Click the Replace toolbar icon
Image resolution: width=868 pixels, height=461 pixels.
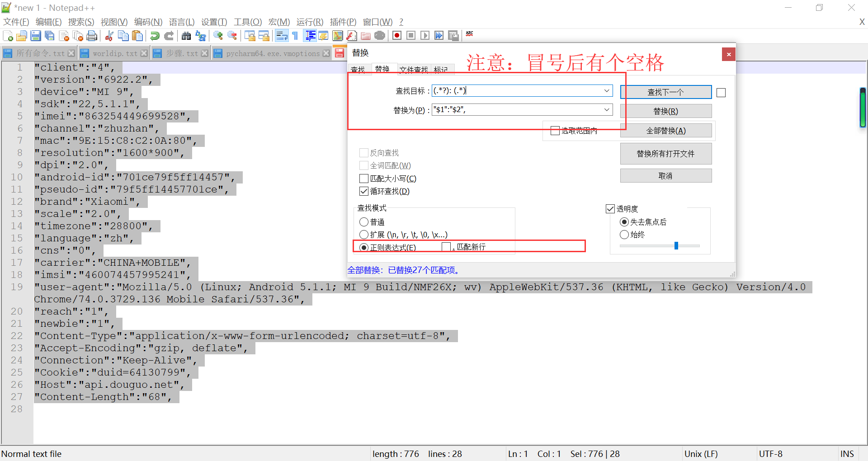(200, 36)
